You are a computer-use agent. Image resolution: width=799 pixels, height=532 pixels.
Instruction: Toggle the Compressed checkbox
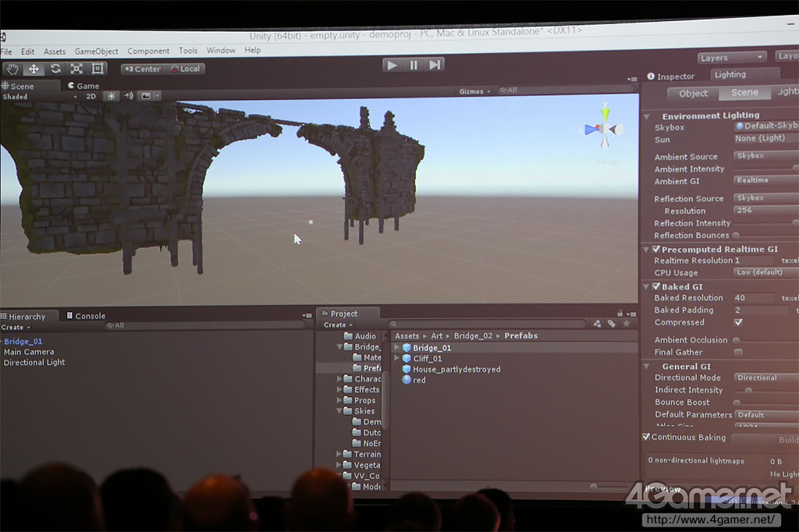coord(738,322)
